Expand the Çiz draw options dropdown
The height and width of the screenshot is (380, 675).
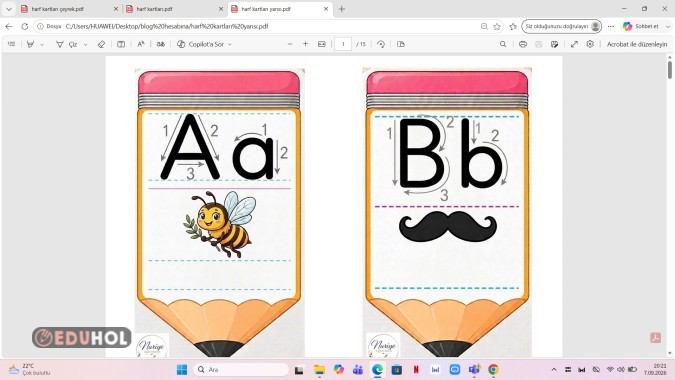click(x=85, y=44)
